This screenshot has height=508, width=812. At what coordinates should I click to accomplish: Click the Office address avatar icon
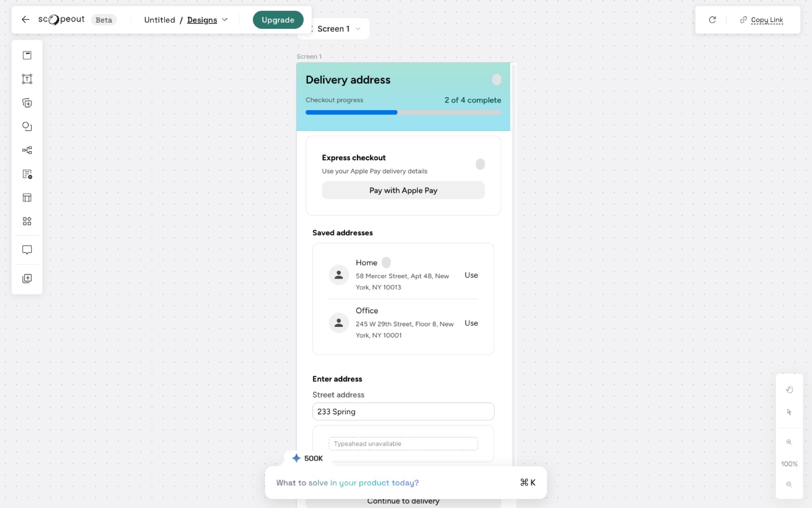click(339, 323)
